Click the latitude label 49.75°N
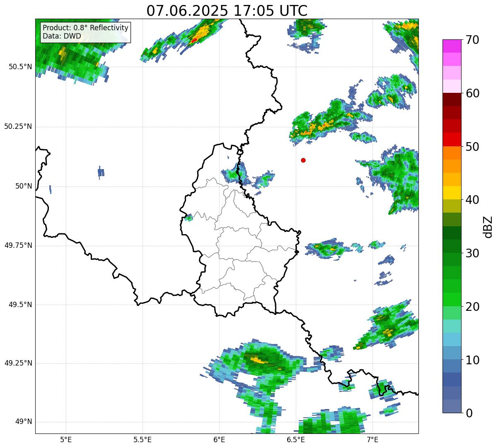This screenshot has height=448, width=498. [x=18, y=245]
